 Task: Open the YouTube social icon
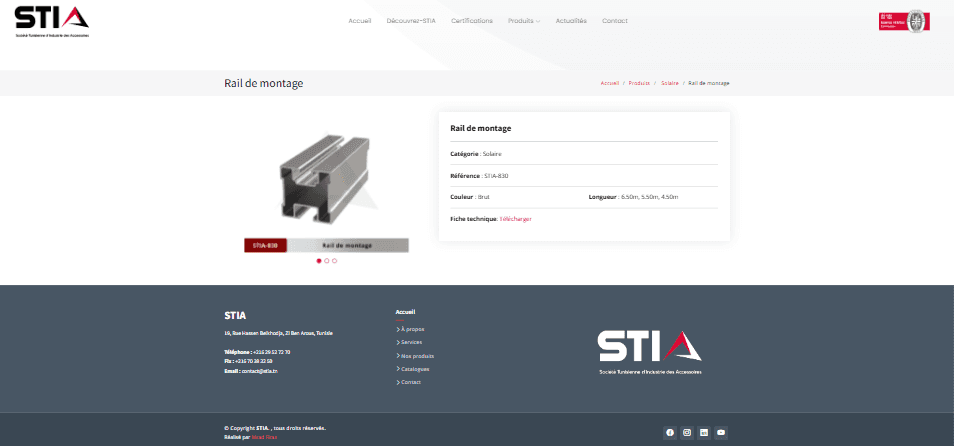tap(721, 433)
